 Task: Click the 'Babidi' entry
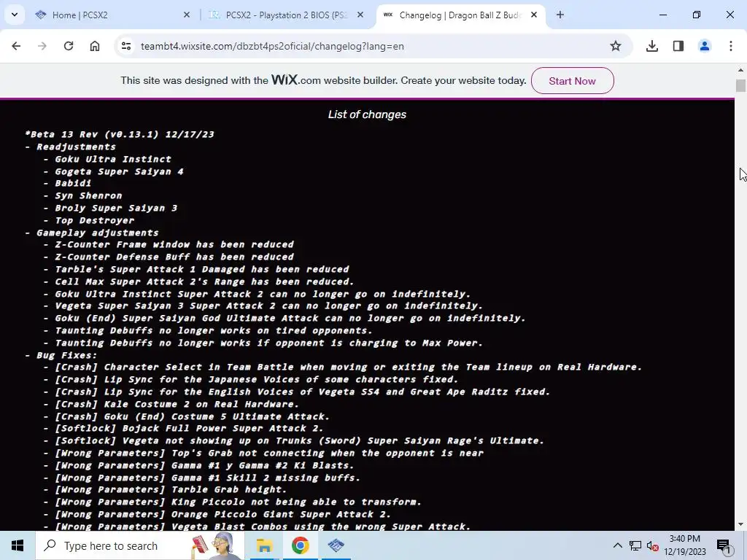[73, 183]
